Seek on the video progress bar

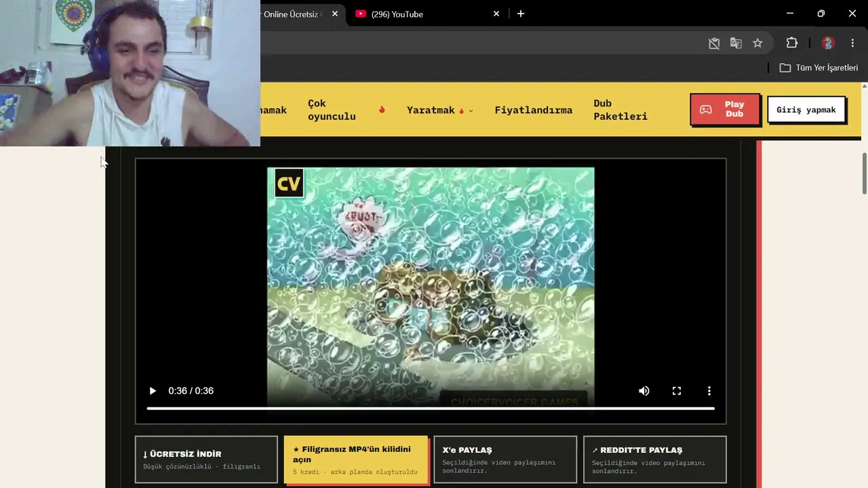click(431, 409)
